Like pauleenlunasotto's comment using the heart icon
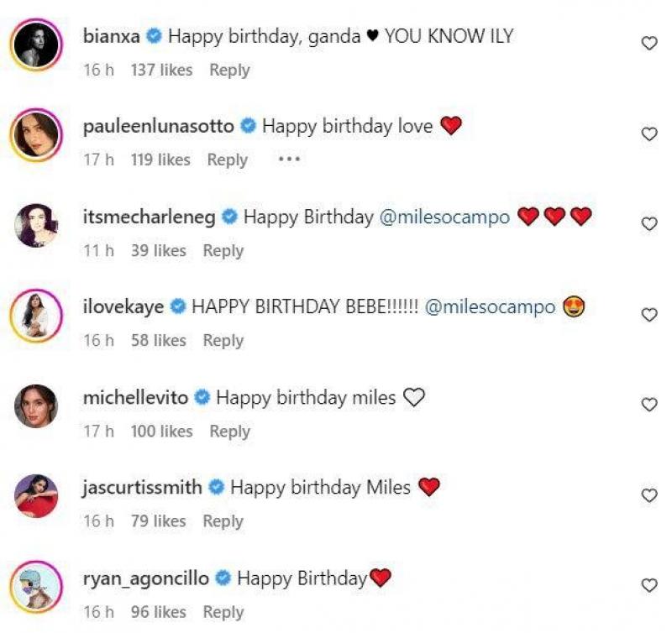This screenshot has width=672, height=633. pyautogui.click(x=648, y=134)
